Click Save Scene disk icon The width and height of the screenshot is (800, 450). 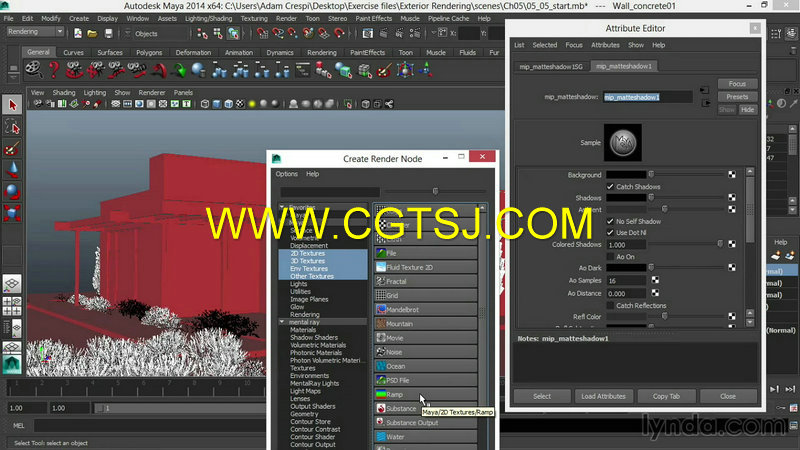108,34
